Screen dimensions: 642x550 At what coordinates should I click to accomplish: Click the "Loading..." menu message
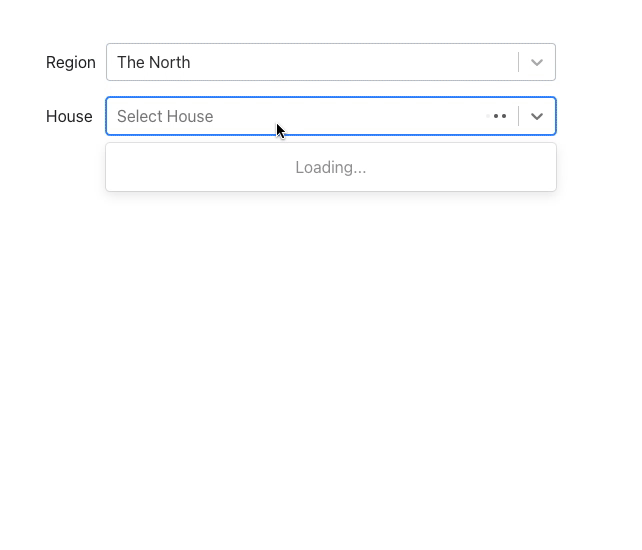[x=330, y=167]
